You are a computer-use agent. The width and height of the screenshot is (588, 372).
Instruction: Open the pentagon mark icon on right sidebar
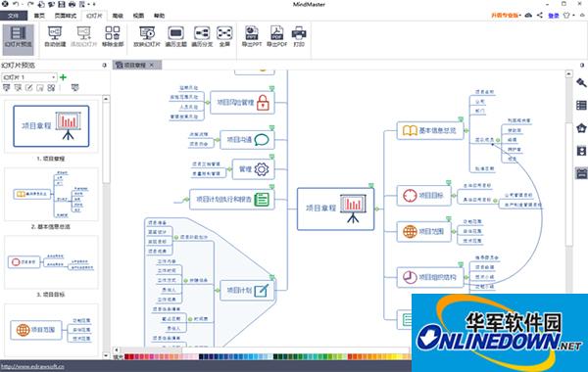(581, 128)
